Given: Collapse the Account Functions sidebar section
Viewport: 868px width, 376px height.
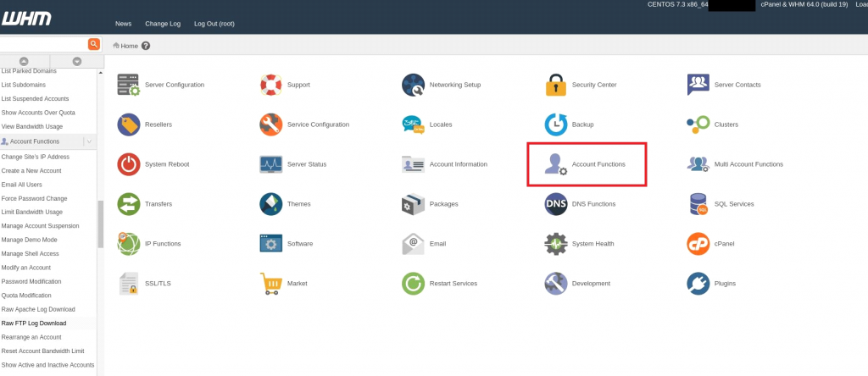Looking at the screenshot, I should point(90,141).
